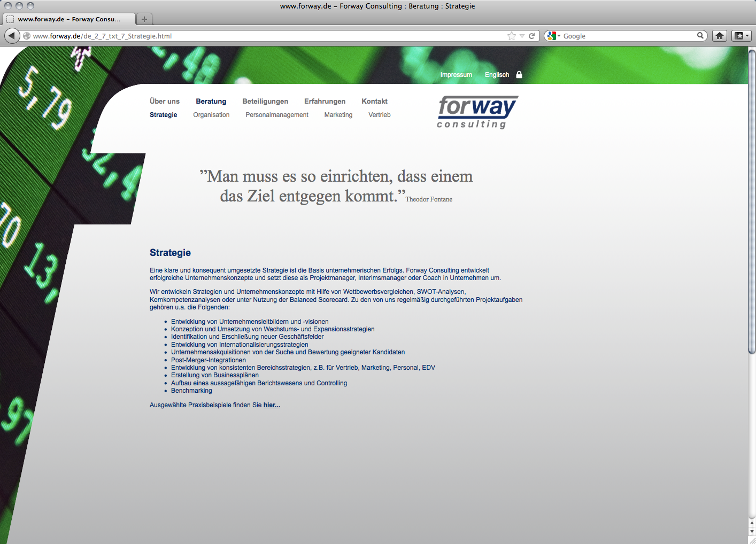
Task: Go to the Kontakt menu section
Action: [x=374, y=102]
